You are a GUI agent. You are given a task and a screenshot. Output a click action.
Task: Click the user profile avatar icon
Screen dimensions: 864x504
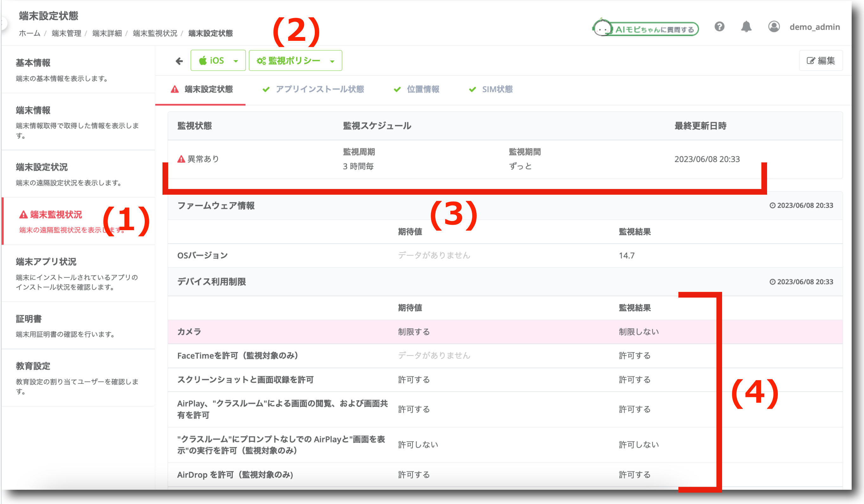(x=774, y=27)
